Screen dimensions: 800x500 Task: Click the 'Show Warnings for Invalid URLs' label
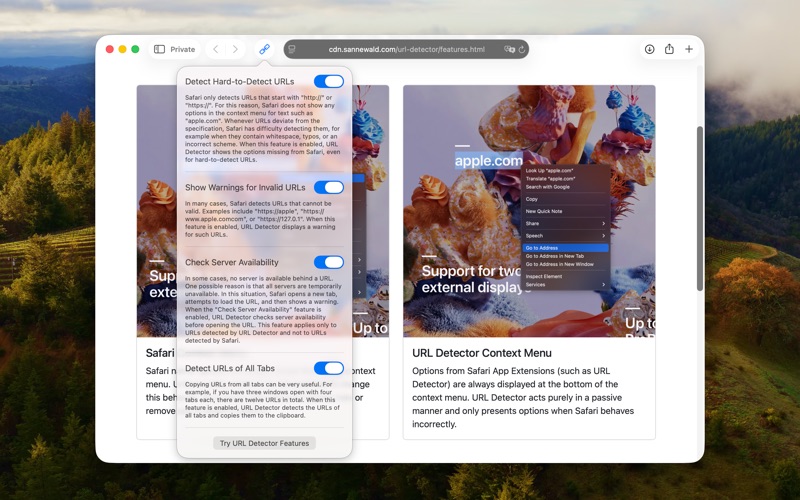click(245, 188)
